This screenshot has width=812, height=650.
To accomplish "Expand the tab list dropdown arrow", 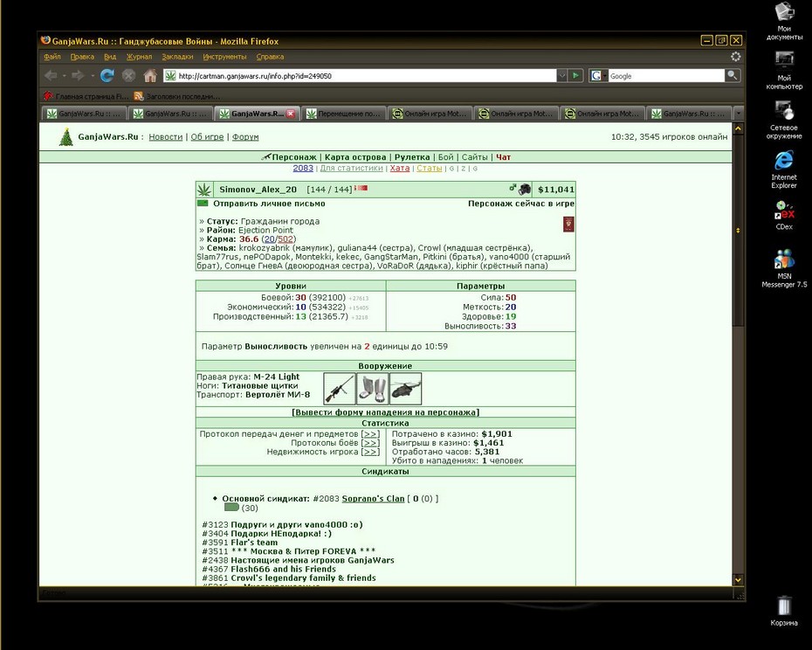I will (739, 113).
